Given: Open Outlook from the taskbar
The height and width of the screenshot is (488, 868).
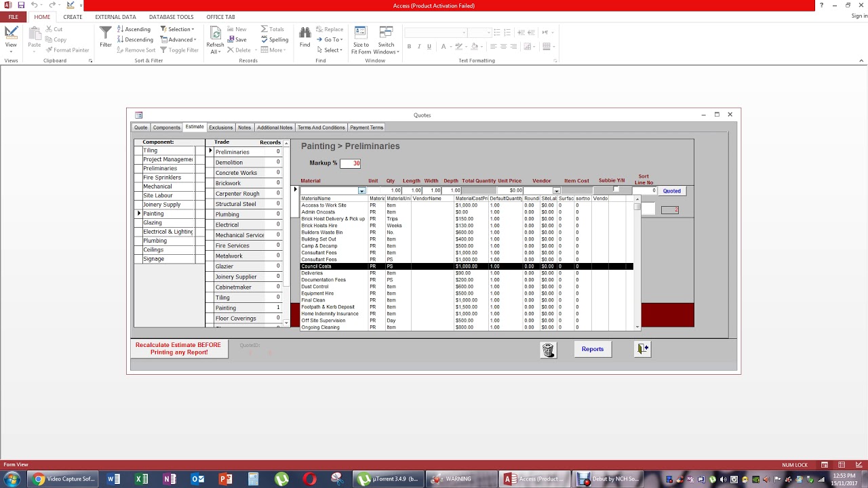Looking at the screenshot, I should pos(197,479).
